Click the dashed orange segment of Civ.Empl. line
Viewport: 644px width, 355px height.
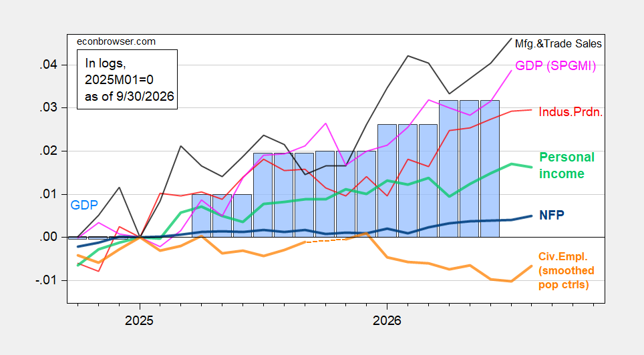(x=326, y=240)
